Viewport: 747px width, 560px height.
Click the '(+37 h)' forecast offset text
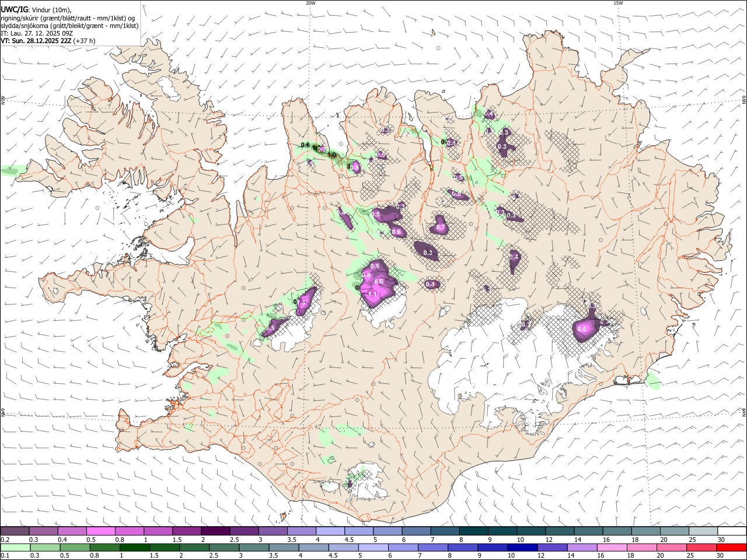pos(85,41)
